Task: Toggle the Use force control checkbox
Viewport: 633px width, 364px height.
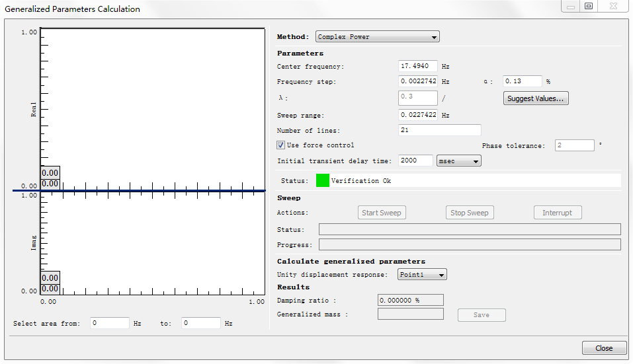Action: click(281, 145)
